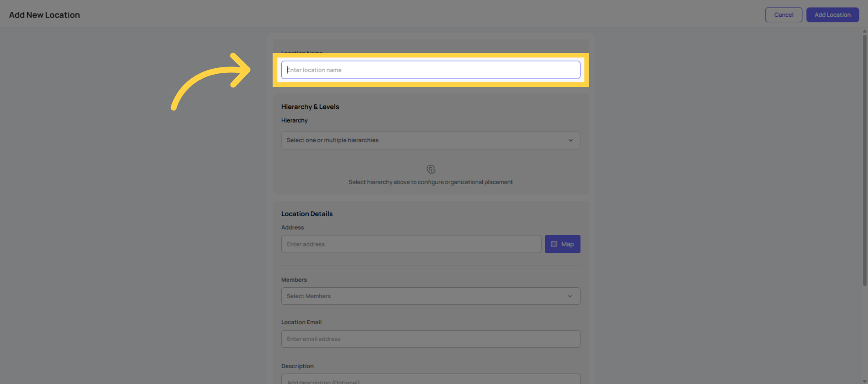Click the map icon inside the Map button

coord(554,244)
